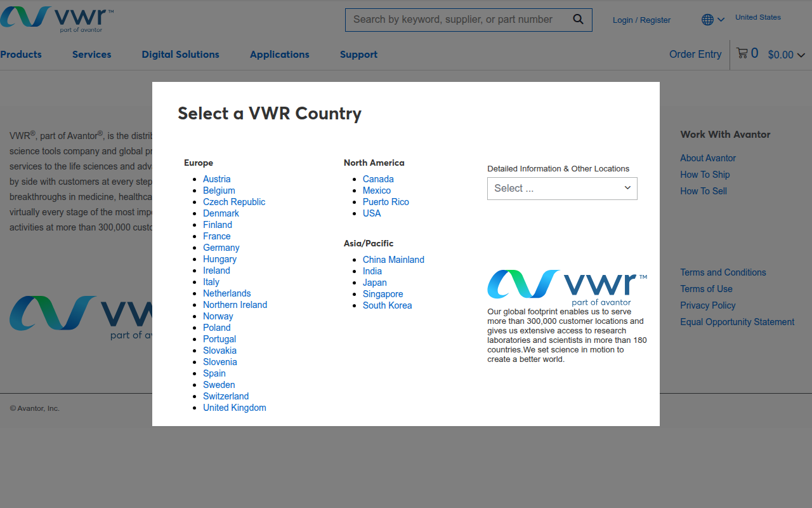
Task: Choose Slovakia
Action: 219,351
